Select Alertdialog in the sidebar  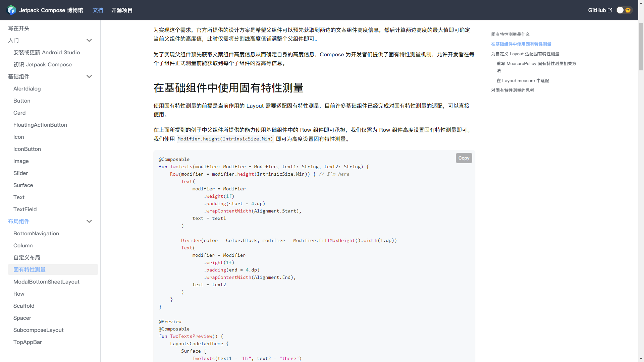tap(27, 88)
